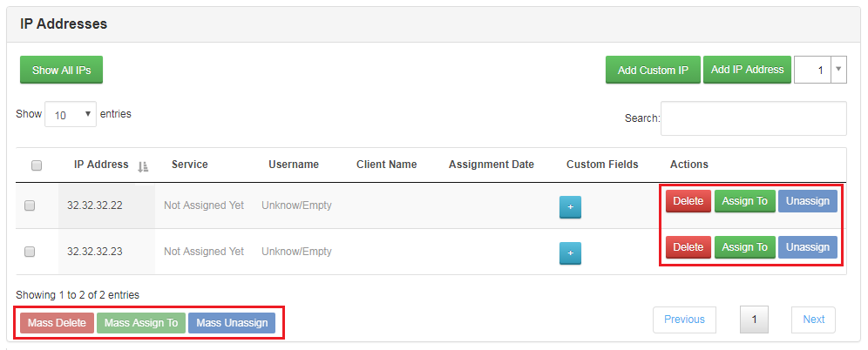Open Add Custom IP dialog
This screenshot has width=868, height=350.
click(654, 71)
